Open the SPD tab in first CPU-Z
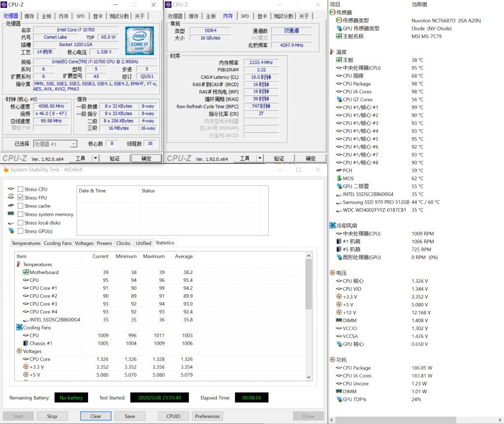Viewport: 504px width, 424px height. 80,16
